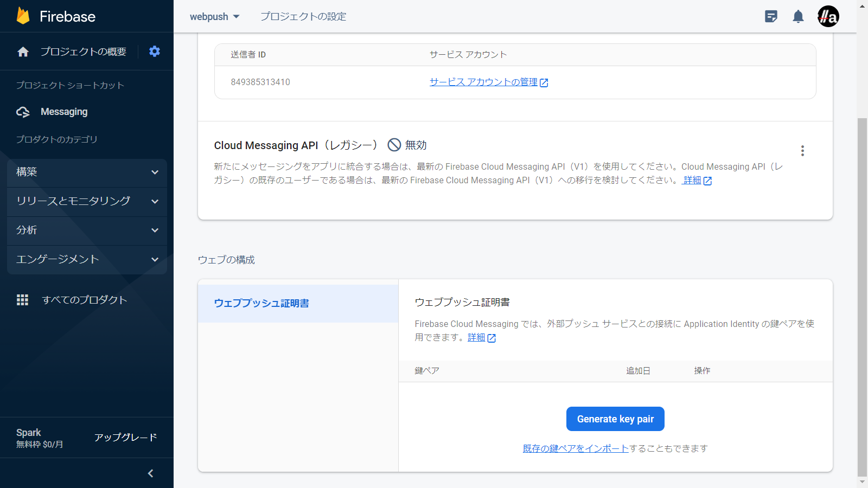Click the all products grid icon

22,300
